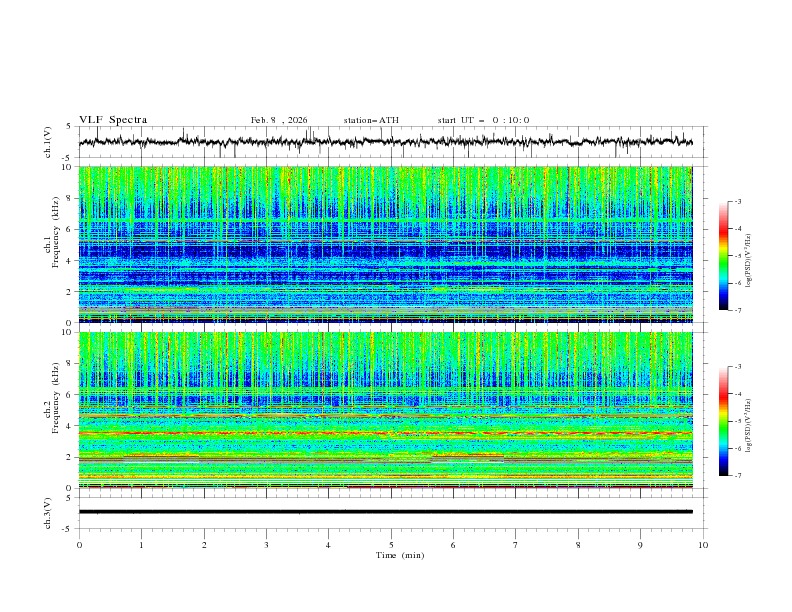
Task: Click the upper ch.1 color scale bar
Action: click(724, 255)
